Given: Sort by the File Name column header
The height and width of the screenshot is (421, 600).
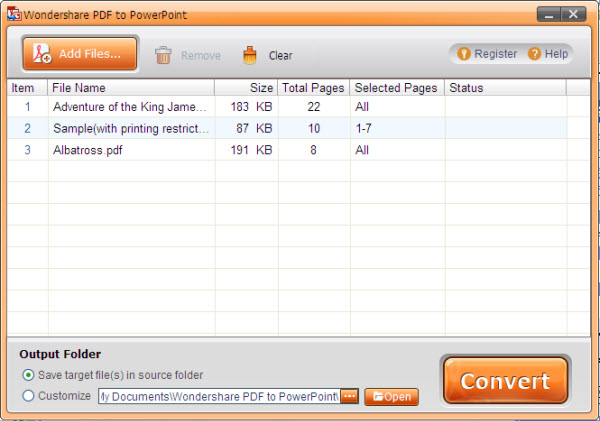Looking at the screenshot, I should point(131,88).
